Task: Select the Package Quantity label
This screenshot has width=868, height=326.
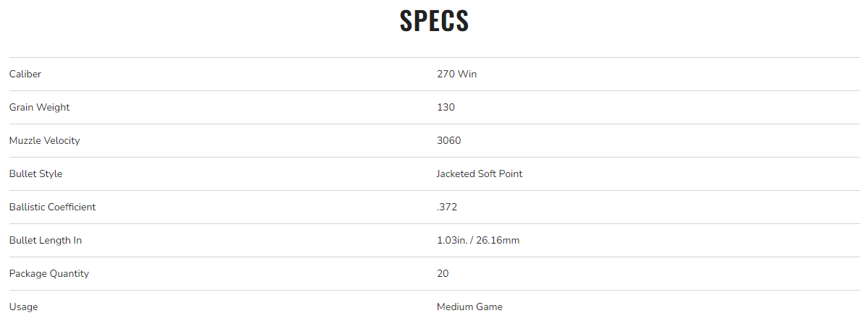Action: coord(49,273)
